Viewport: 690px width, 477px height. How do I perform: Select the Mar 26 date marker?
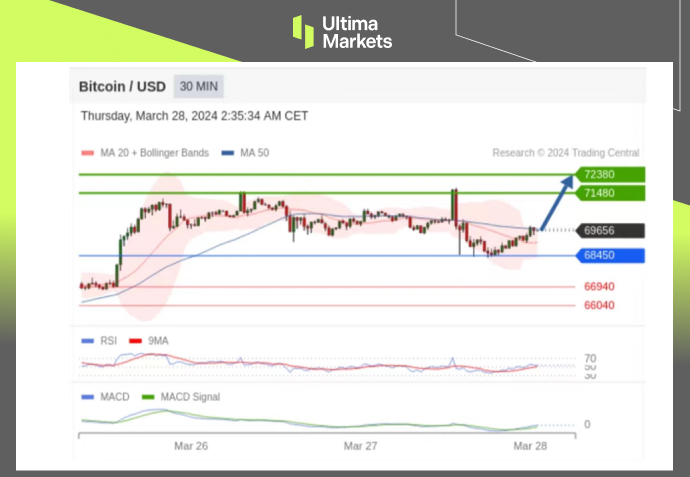point(191,445)
